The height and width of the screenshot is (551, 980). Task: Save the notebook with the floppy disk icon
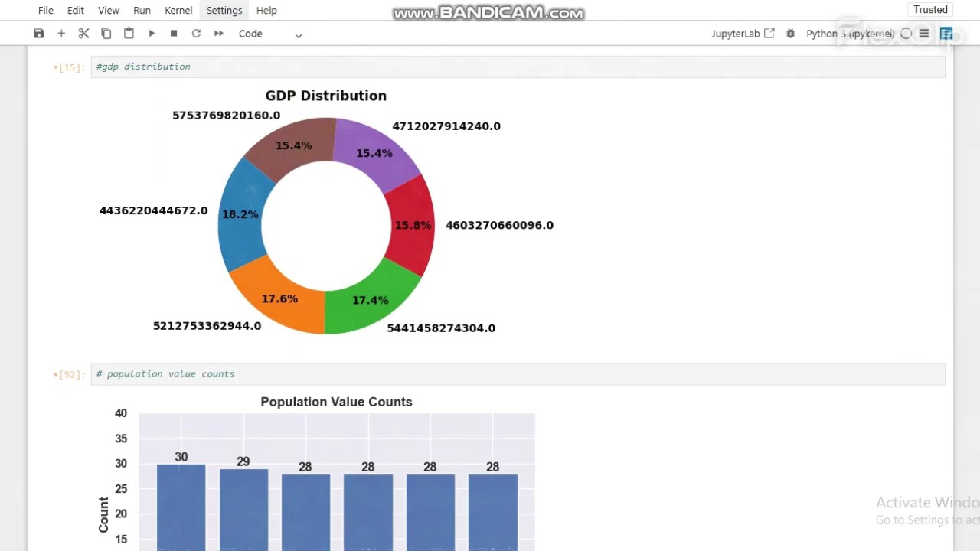click(39, 34)
